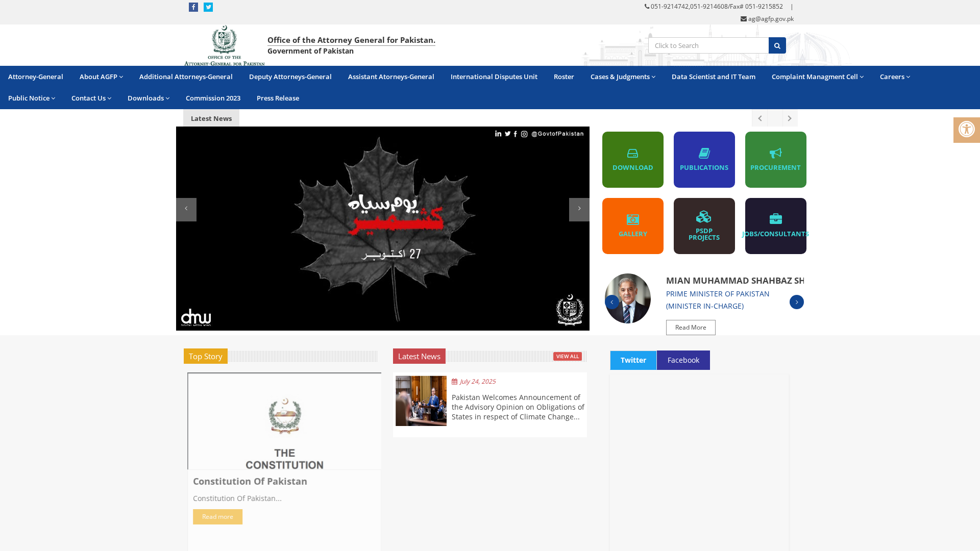Open the Facebook icon in top bar
Screen dimensions: 980x551
click(193, 7)
